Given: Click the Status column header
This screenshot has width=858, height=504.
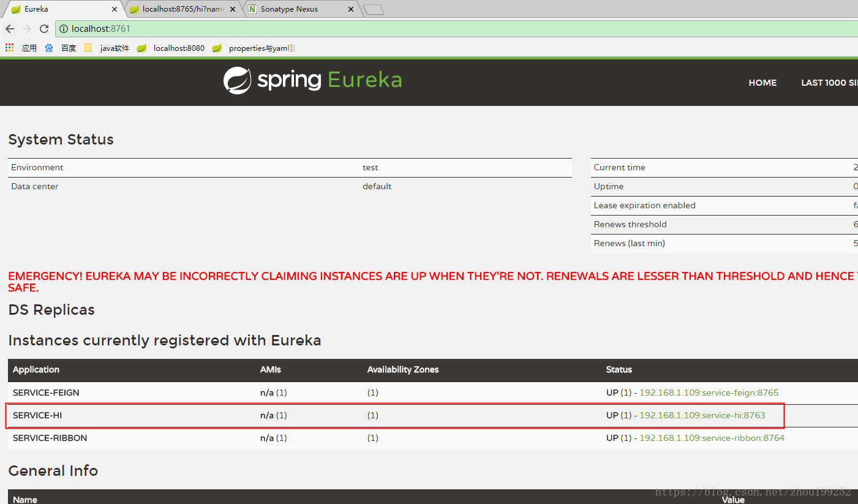Looking at the screenshot, I should point(619,369).
